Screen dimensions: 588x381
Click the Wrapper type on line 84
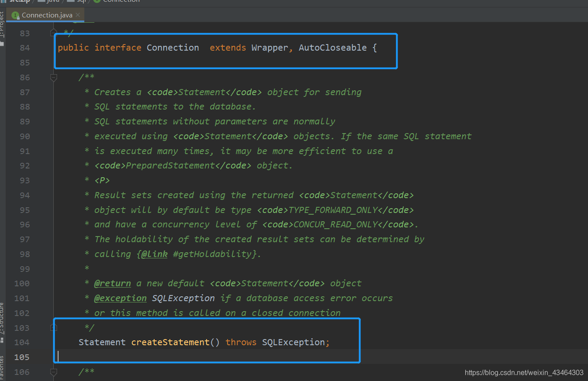coord(270,48)
